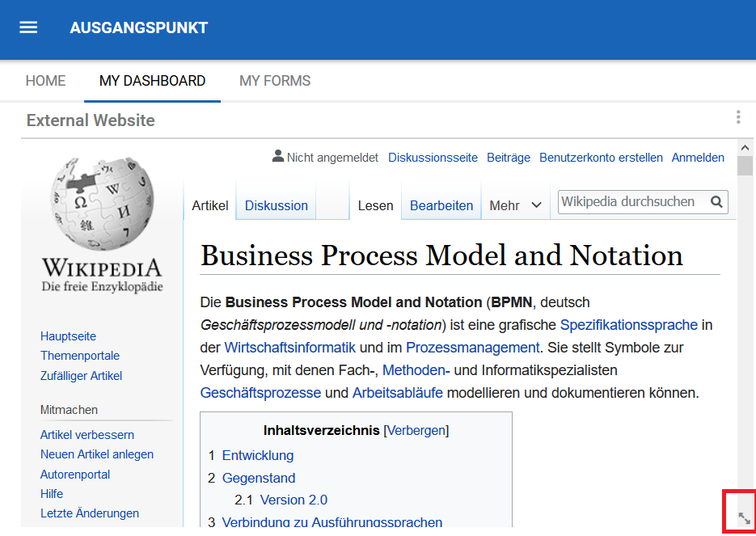Open Letzte Änderungen link
This screenshot has height=536, width=756.
(x=90, y=513)
